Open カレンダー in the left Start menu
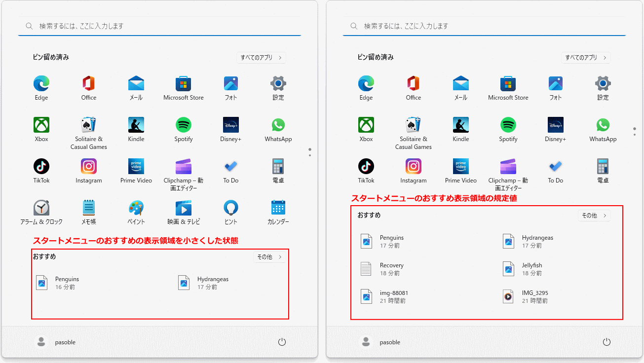Screen dimensions: 644x363 click(x=278, y=213)
